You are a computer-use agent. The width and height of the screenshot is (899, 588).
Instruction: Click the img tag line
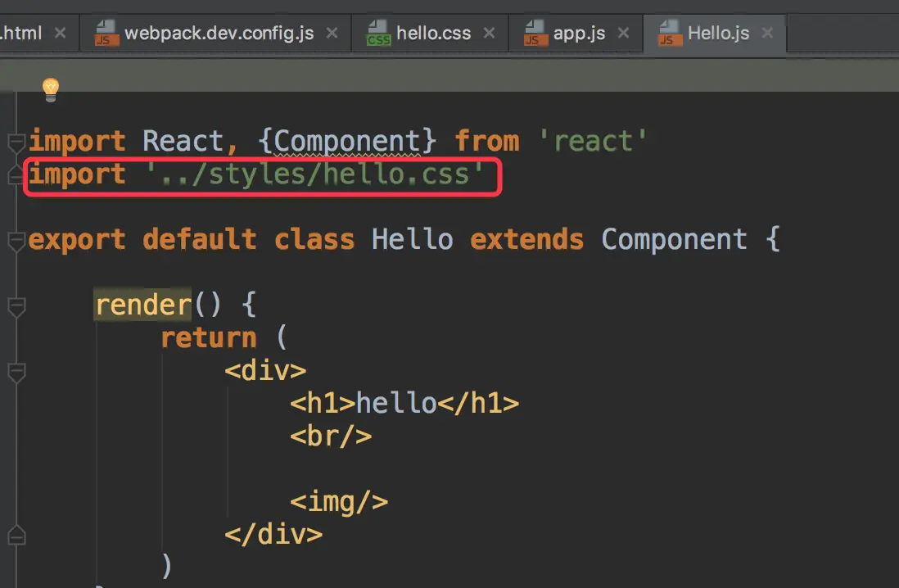[x=339, y=502]
